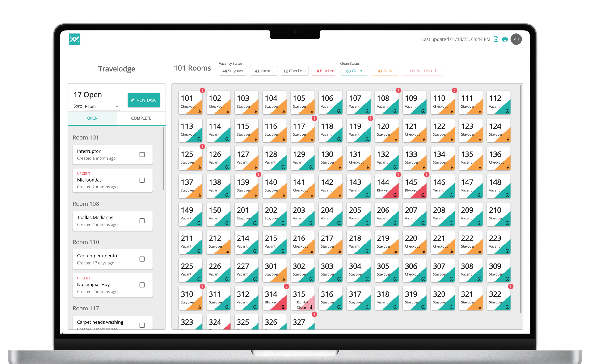Click the red badge on room 139
This screenshot has width=590, height=364.
(x=258, y=174)
